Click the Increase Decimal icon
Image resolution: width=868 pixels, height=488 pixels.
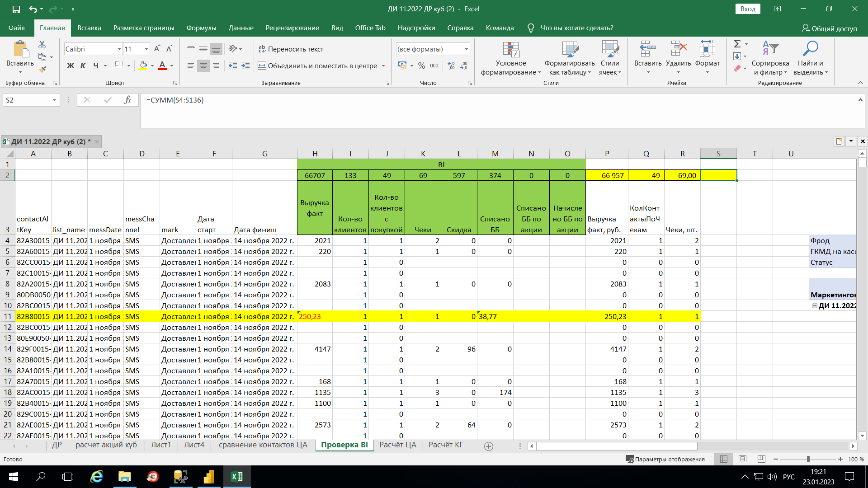tap(451, 66)
